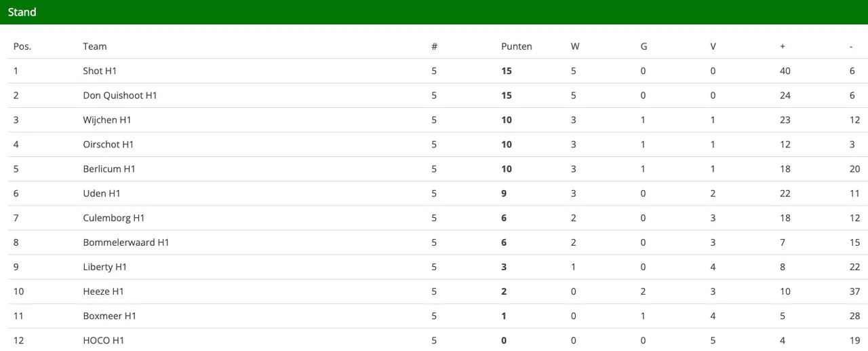Click the G column header
The image size is (868, 351).
point(644,47)
